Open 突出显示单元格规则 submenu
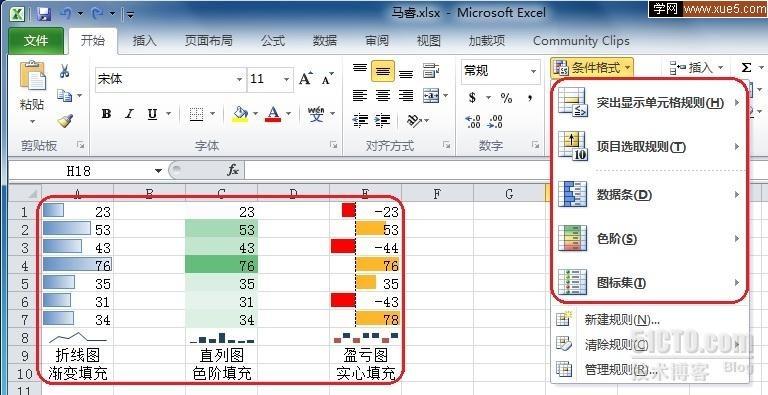This screenshot has width=768, height=395. 650,103
